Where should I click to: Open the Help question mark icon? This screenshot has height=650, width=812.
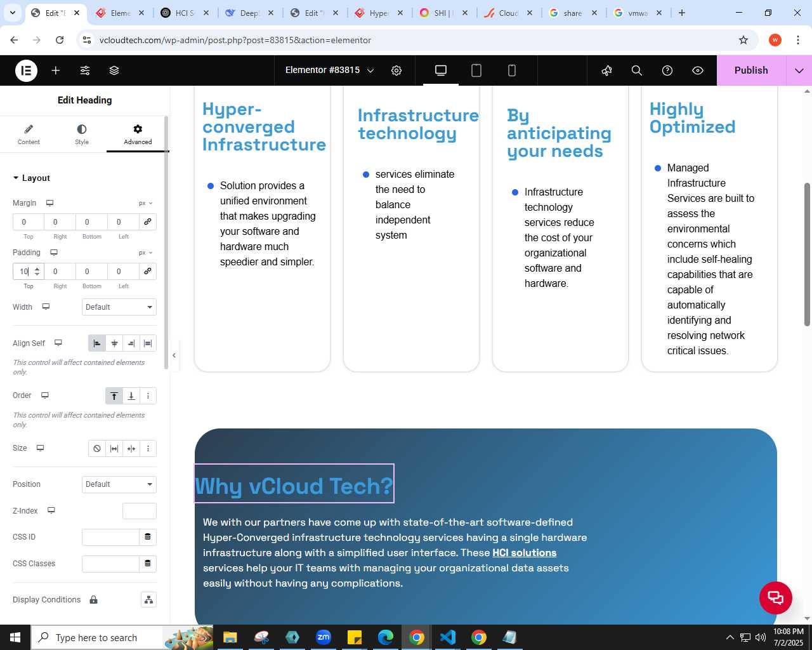[667, 70]
